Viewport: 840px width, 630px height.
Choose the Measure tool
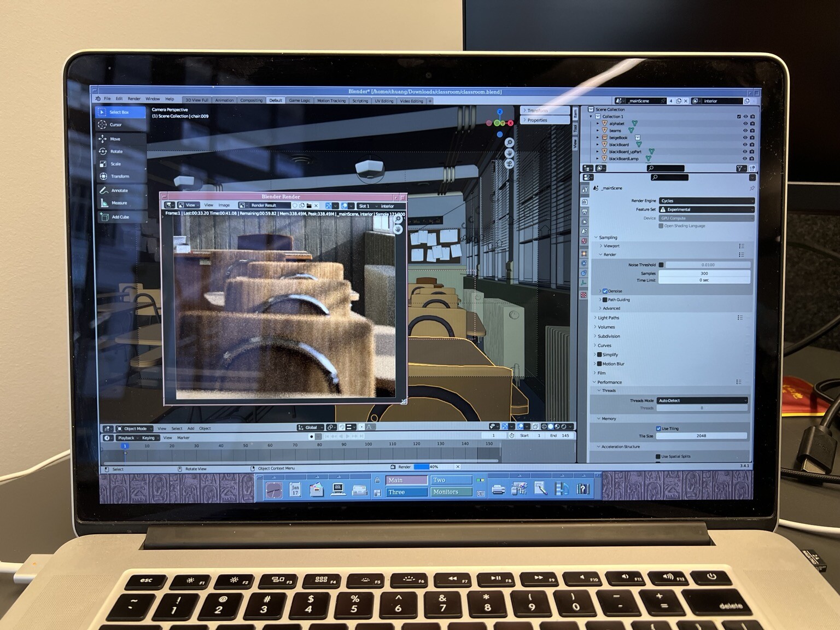[x=121, y=203]
